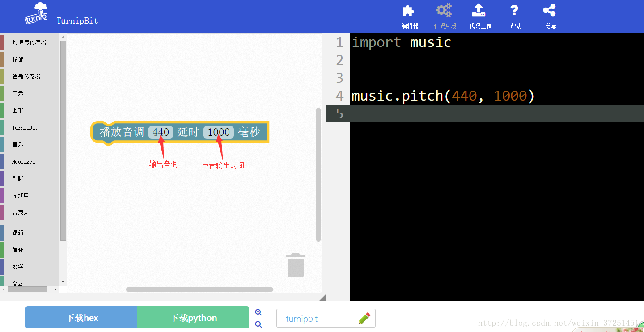Zoom in the block workspace

(x=258, y=312)
